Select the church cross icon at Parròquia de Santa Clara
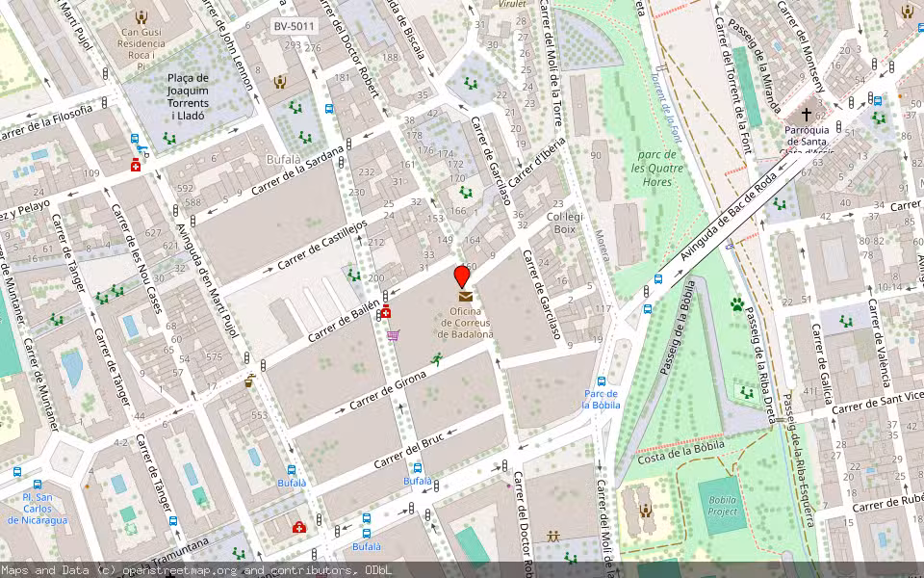Screen dimensions: 924x578 coord(806,114)
